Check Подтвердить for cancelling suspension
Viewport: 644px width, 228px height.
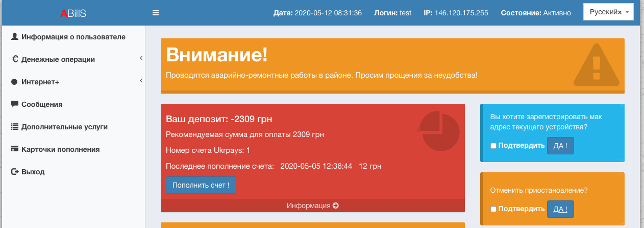493,209
